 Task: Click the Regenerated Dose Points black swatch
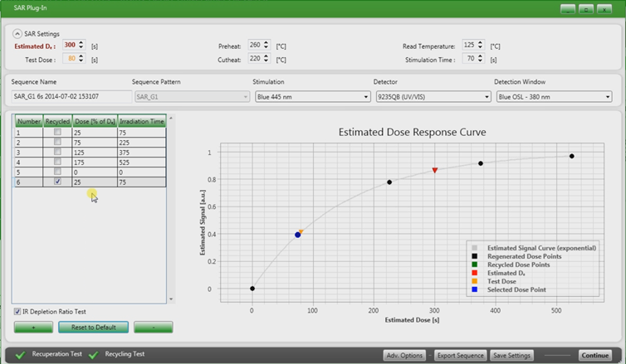474,256
